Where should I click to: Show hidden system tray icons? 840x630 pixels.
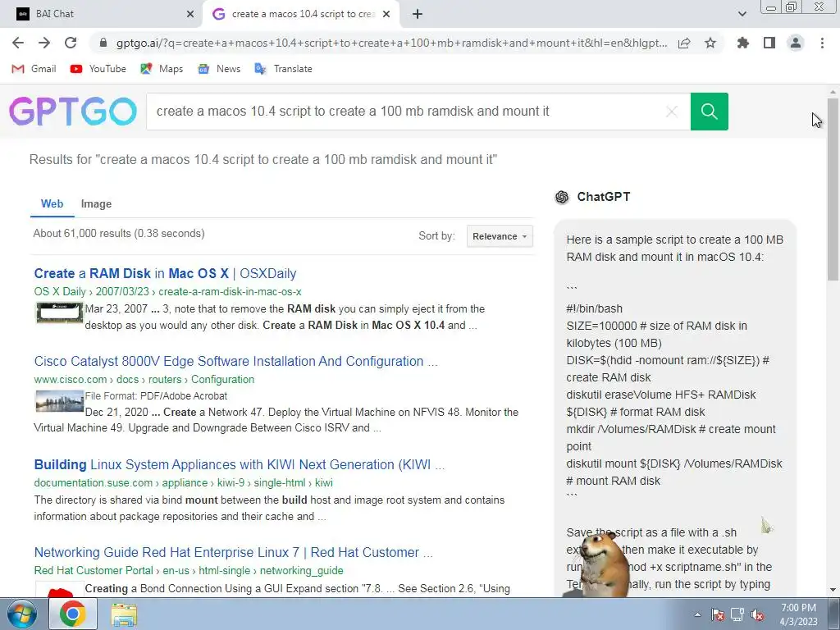coord(697,614)
